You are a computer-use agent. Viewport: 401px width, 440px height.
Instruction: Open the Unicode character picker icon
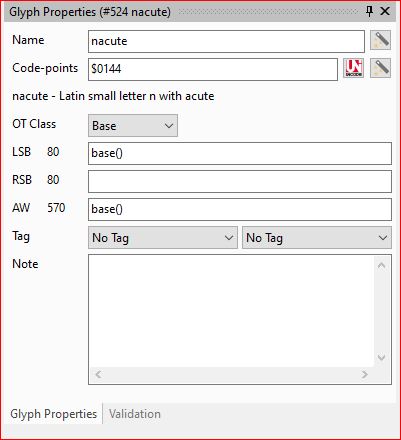354,68
